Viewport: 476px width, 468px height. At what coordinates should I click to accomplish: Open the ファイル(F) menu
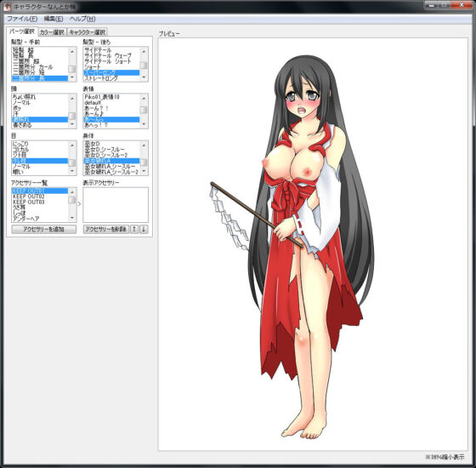click(x=22, y=19)
